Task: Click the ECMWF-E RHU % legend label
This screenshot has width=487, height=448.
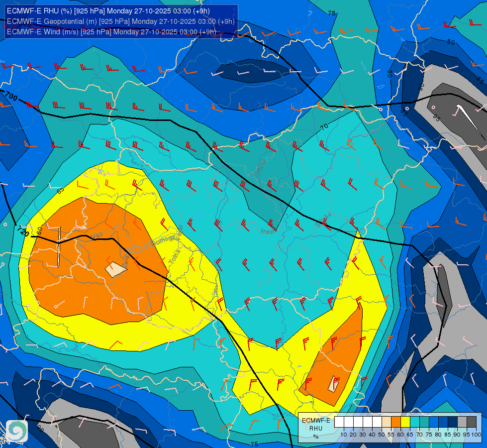Action: [316, 429]
